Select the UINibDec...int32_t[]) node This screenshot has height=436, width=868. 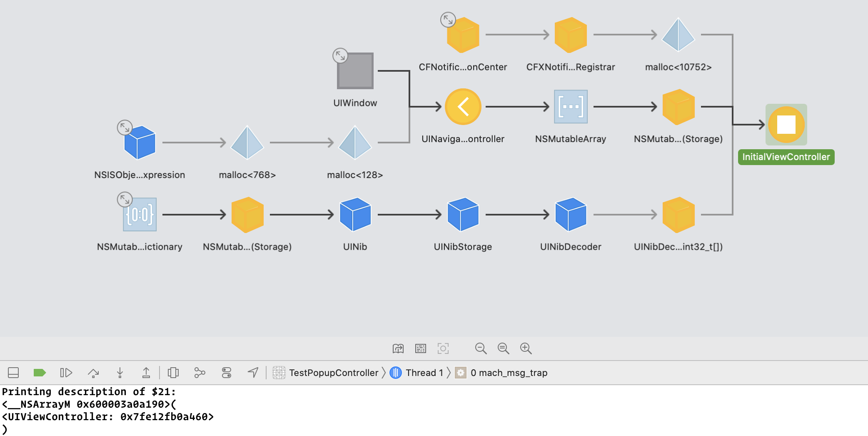click(x=678, y=215)
